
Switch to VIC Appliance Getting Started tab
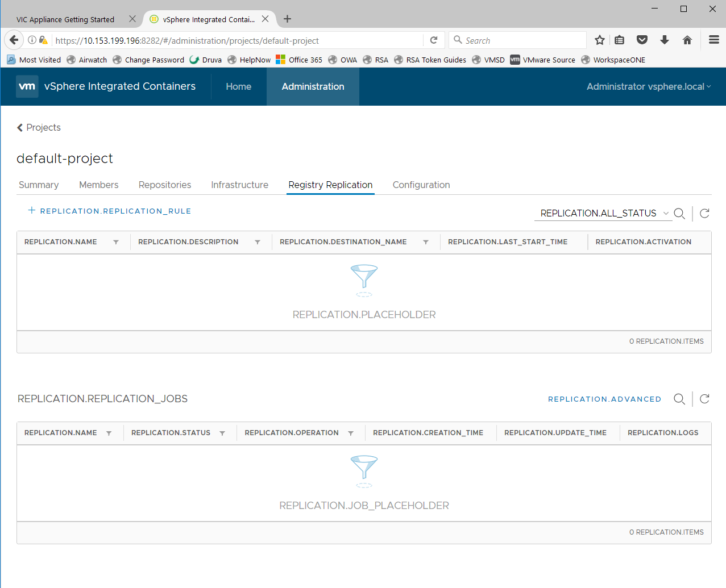pos(65,19)
